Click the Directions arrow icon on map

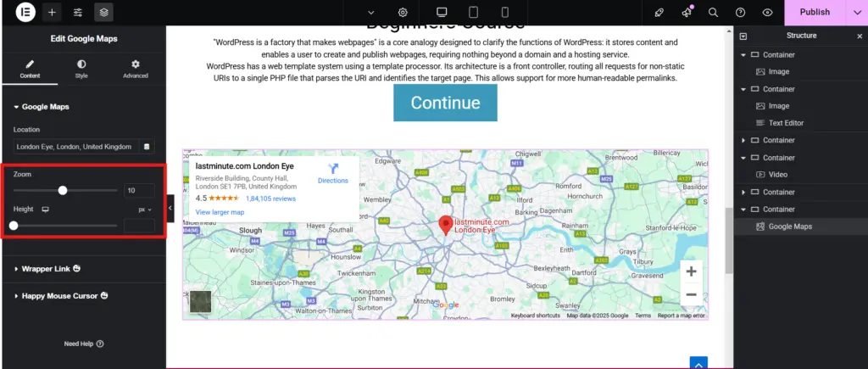point(332,169)
